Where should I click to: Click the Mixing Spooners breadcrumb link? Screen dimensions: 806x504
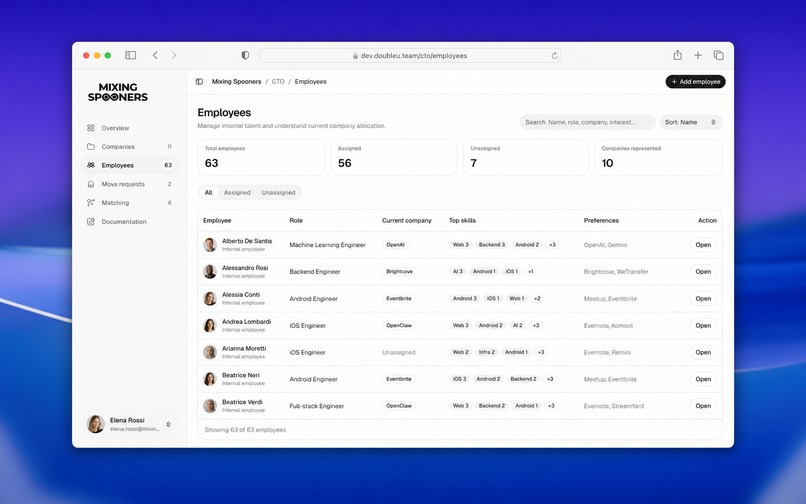coord(236,81)
